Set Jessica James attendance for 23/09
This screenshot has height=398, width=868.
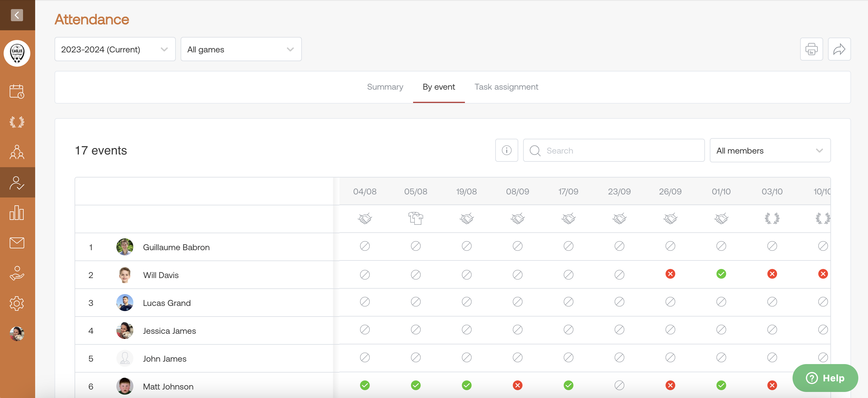tap(619, 330)
